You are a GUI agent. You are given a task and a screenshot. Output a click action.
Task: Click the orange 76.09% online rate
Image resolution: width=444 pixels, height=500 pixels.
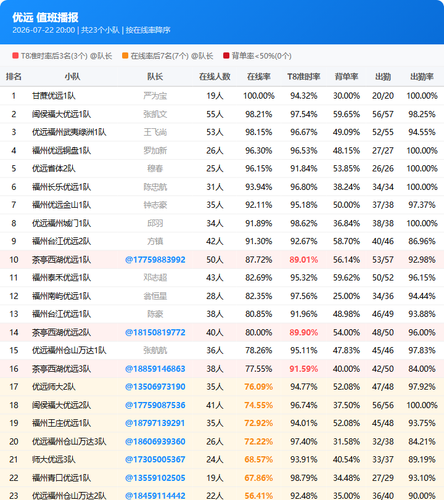click(259, 387)
